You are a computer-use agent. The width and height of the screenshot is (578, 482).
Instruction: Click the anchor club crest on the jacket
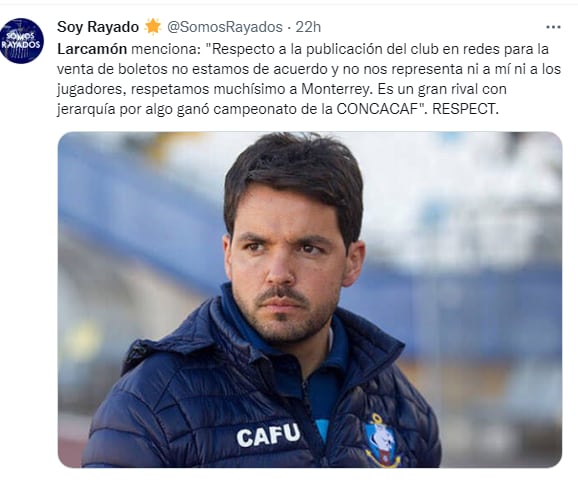coord(380,440)
